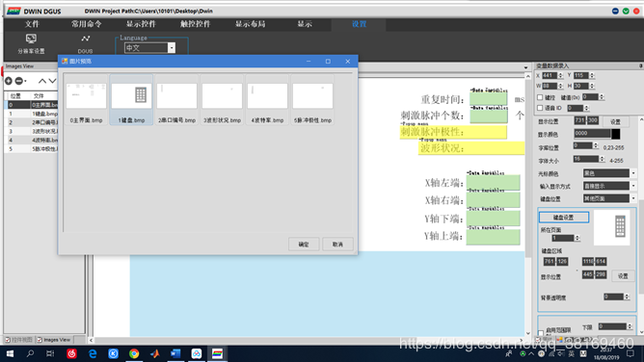644x362 pixels.
Task: Open taskbar search icon
Action: pyautogui.click(x=30, y=353)
